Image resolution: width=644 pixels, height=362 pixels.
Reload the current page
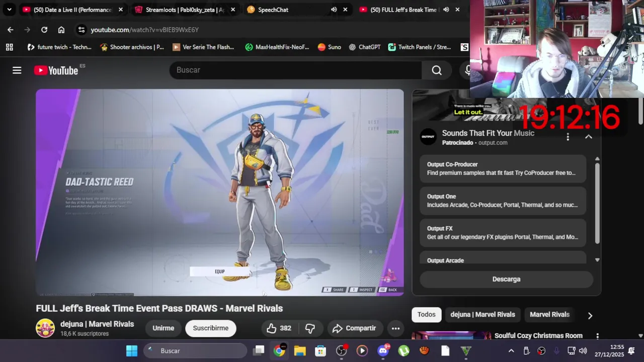[x=44, y=30]
